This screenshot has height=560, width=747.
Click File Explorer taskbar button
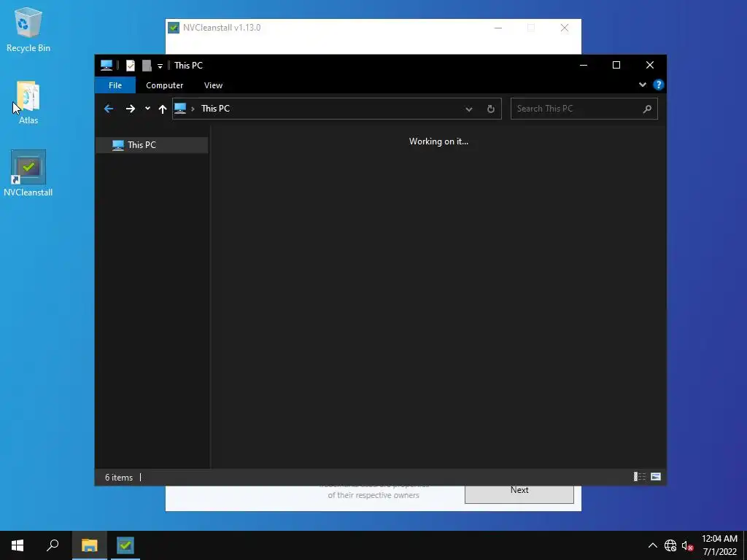[90, 545]
